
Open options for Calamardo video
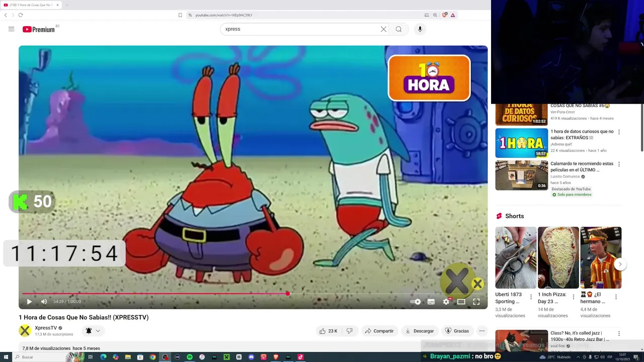coord(619,164)
